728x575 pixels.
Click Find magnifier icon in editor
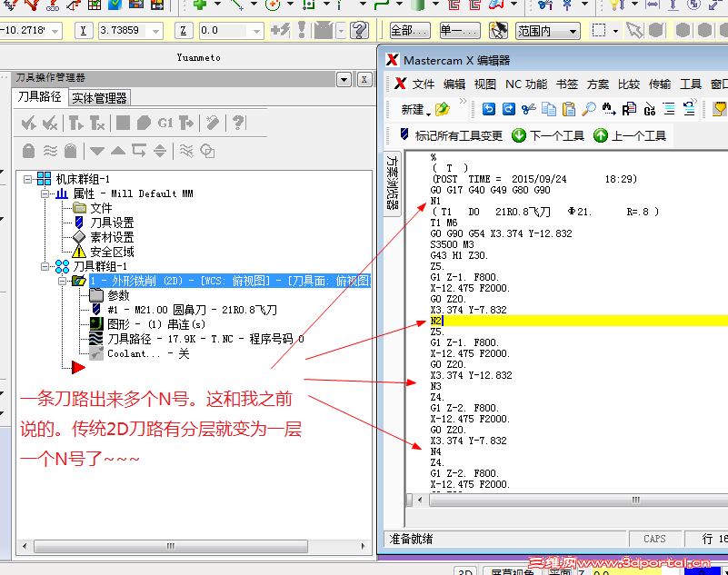pos(589,109)
